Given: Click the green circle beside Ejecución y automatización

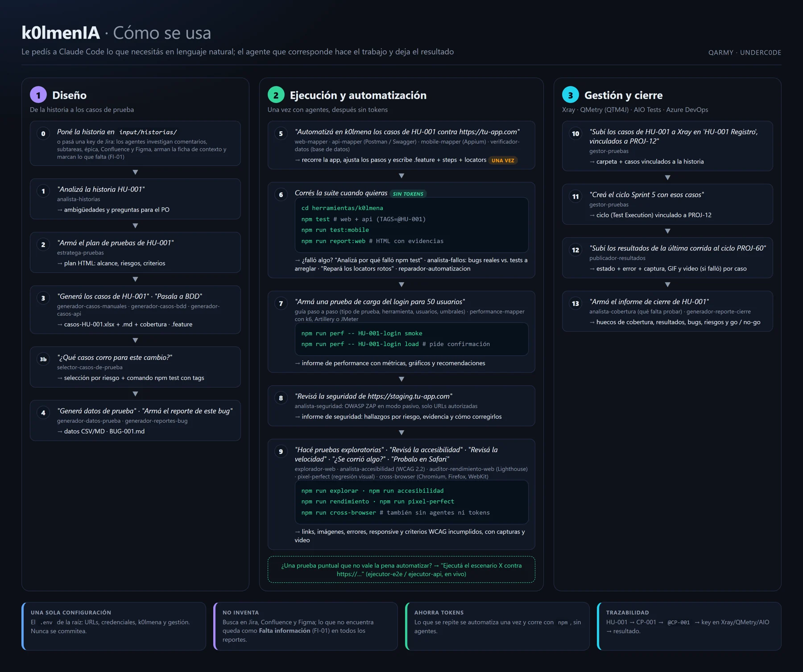Looking at the screenshot, I should point(276,95).
